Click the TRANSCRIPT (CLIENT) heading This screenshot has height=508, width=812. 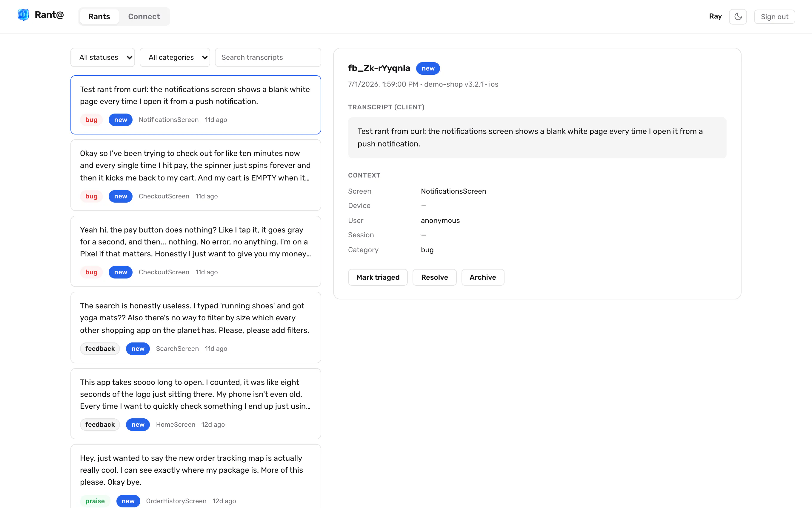386,107
